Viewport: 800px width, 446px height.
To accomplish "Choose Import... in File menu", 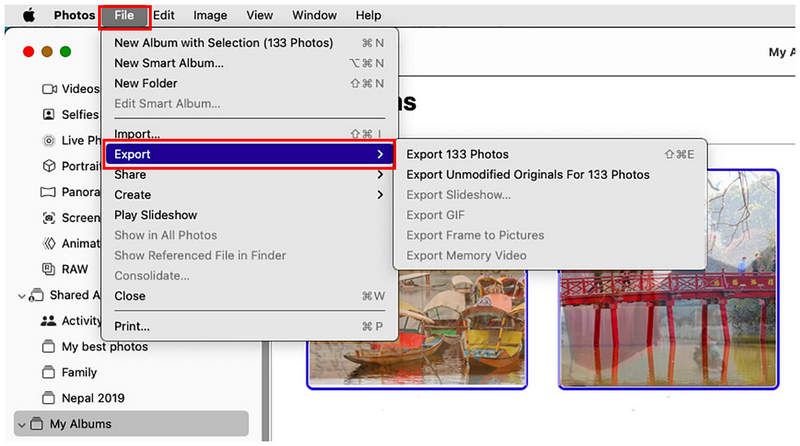I will click(249, 134).
